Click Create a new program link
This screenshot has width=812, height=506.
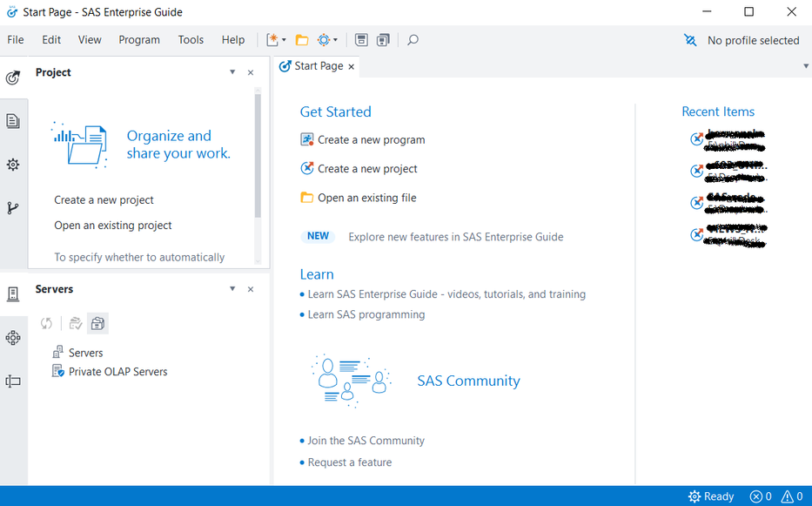click(x=371, y=139)
